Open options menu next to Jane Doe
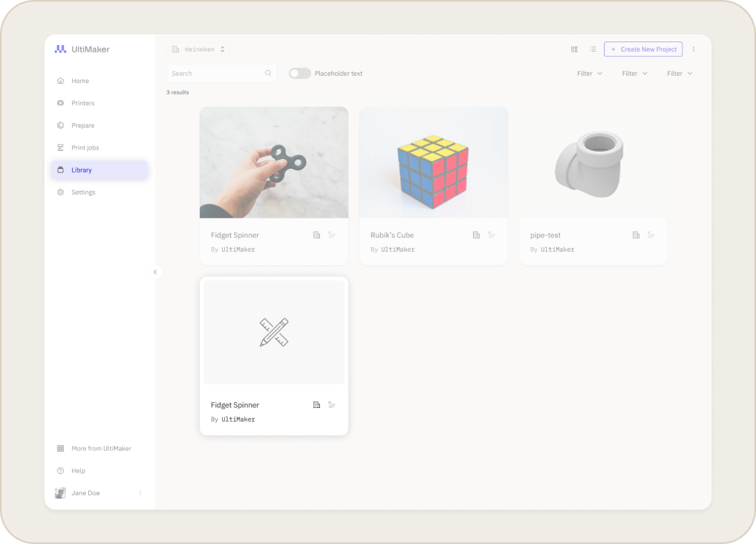This screenshot has width=756, height=544. coord(140,493)
